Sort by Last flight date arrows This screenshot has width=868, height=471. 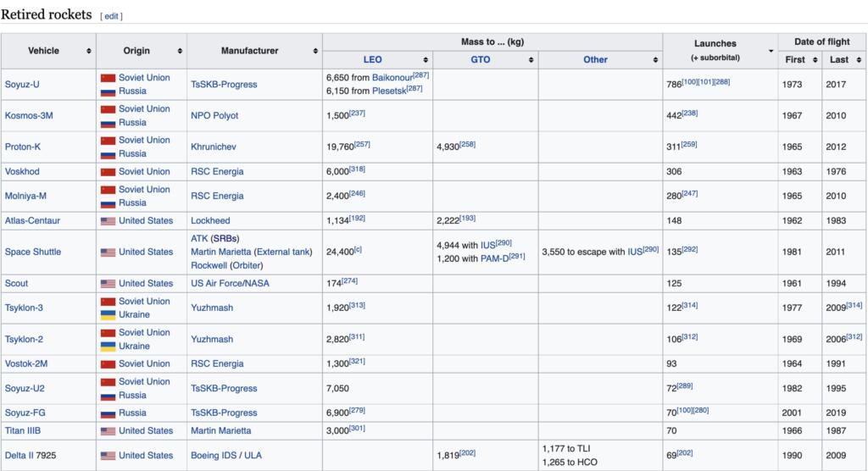(859, 60)
